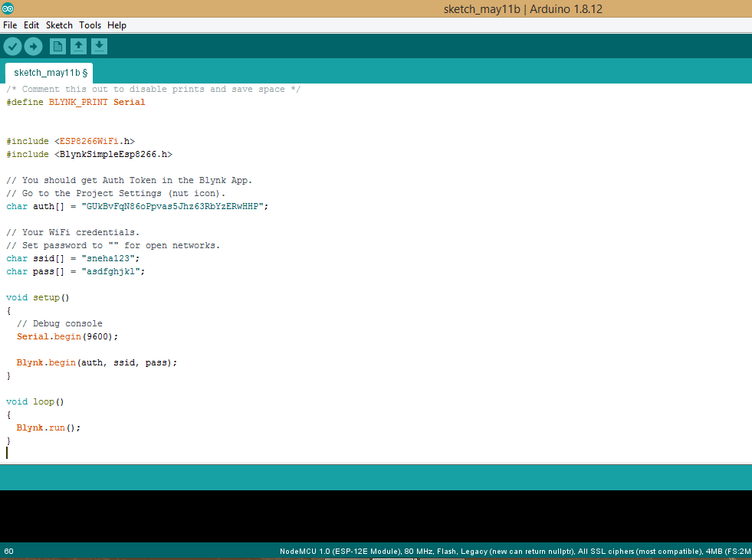The image size is (752, 560).
Task: Click the "// Debug console" comment
Action: tap(60, 323)
